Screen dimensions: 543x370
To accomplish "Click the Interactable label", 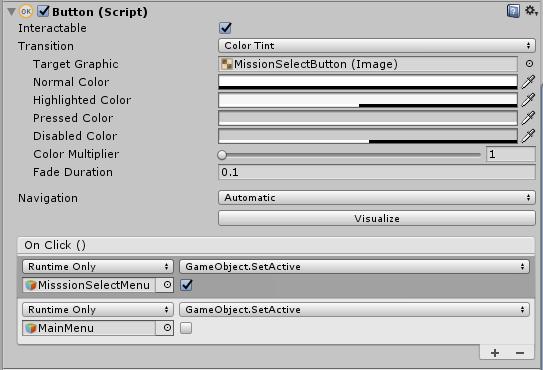I will 52,28.
